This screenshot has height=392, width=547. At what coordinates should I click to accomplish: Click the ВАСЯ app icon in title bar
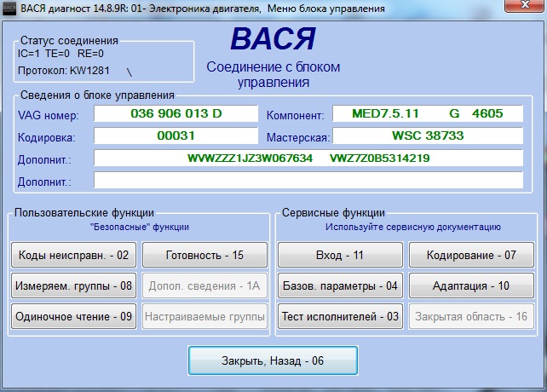point(9,9)
